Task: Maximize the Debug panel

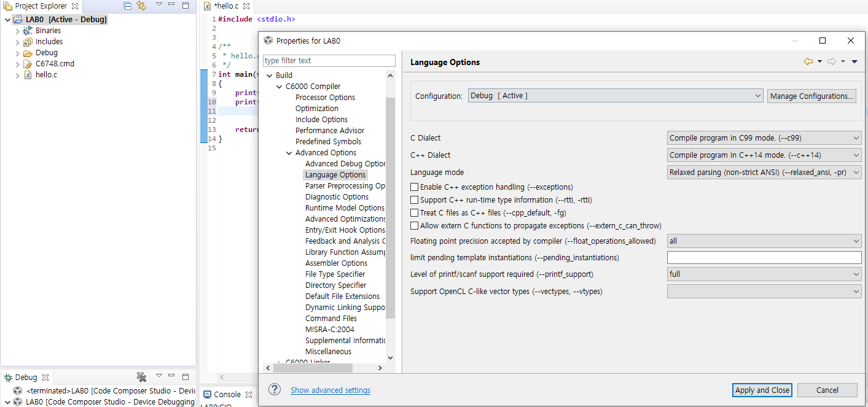Action: coord(186,376)
